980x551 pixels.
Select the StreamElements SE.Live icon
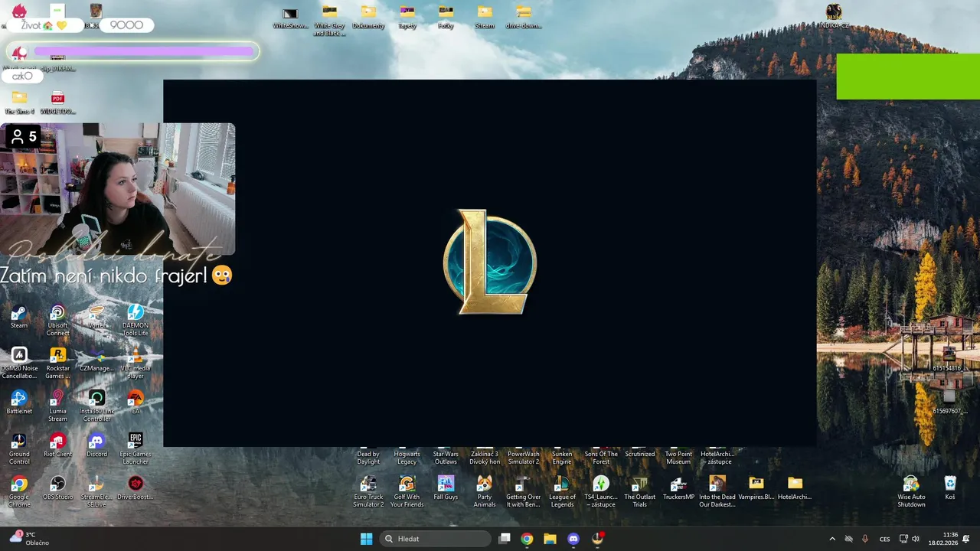pyautogui.click(x=96, y=492)
